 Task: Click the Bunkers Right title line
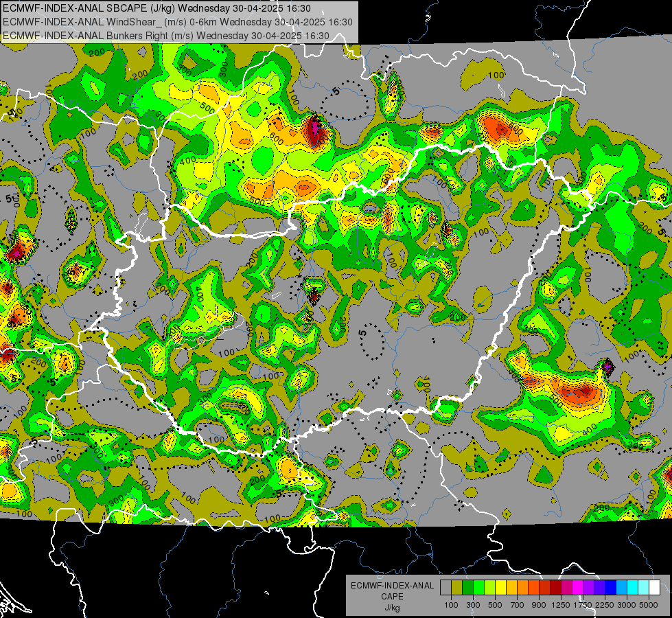166,36
